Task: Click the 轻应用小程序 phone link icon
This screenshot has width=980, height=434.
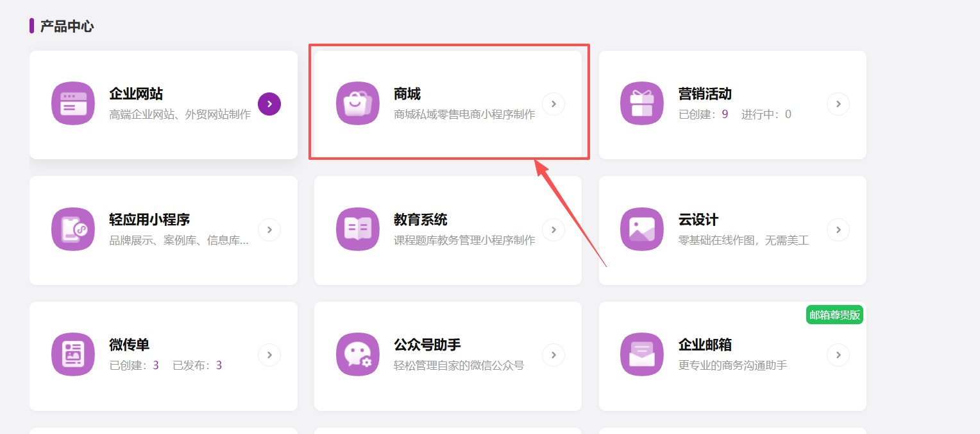Action: click(73, 229)
